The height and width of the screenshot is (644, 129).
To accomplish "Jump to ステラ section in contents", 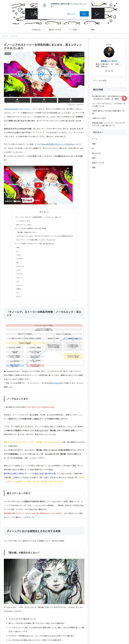I will tap(18, 270).
